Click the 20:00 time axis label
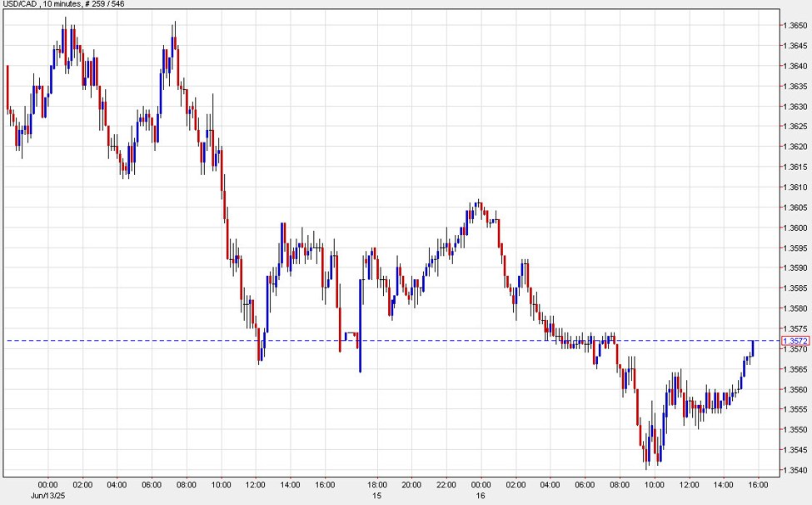The width and height of the screenshot is (812, 505). click(x=412, y=484)
